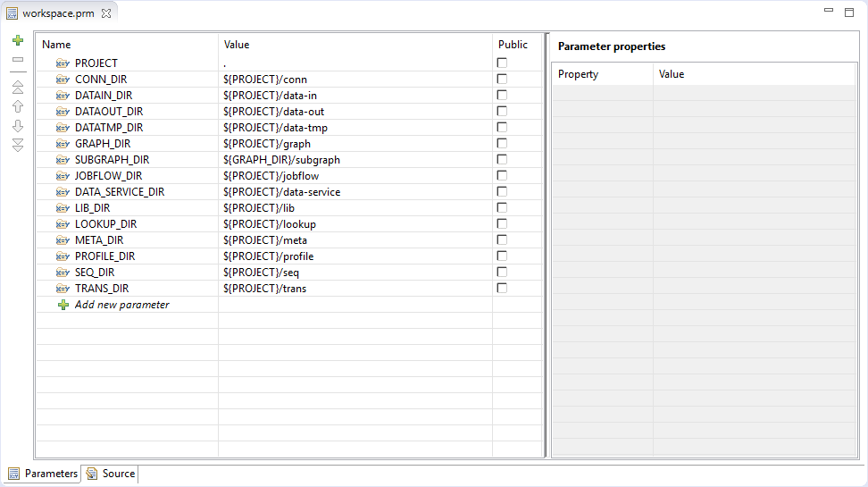Viewport: 868px width, 487px height.
Task: Open the Parameters tab
Action: [43, 474]
